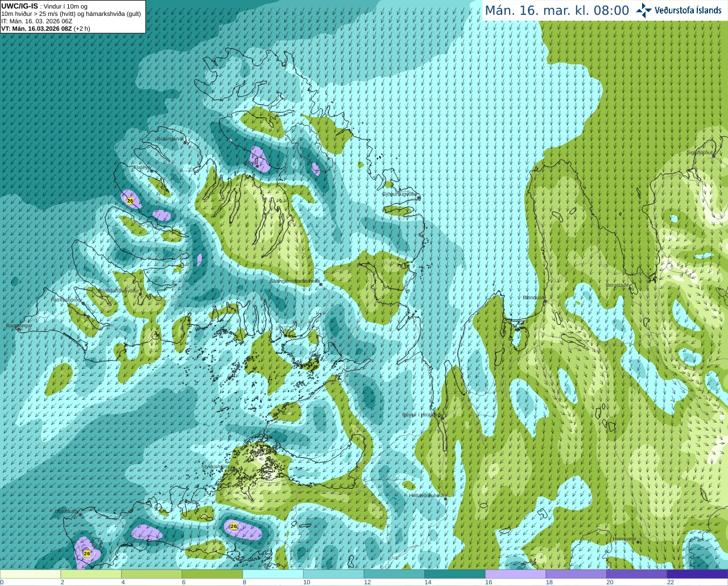Click the Steingrímsfjarðarheiði place label
The height and width of the screenshot is (586, 728).
[295, 281]
